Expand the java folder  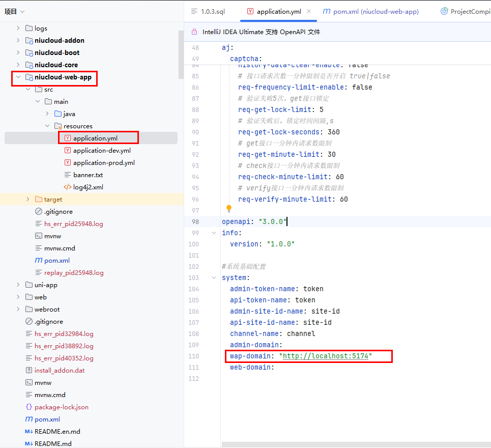pos(47,114)
